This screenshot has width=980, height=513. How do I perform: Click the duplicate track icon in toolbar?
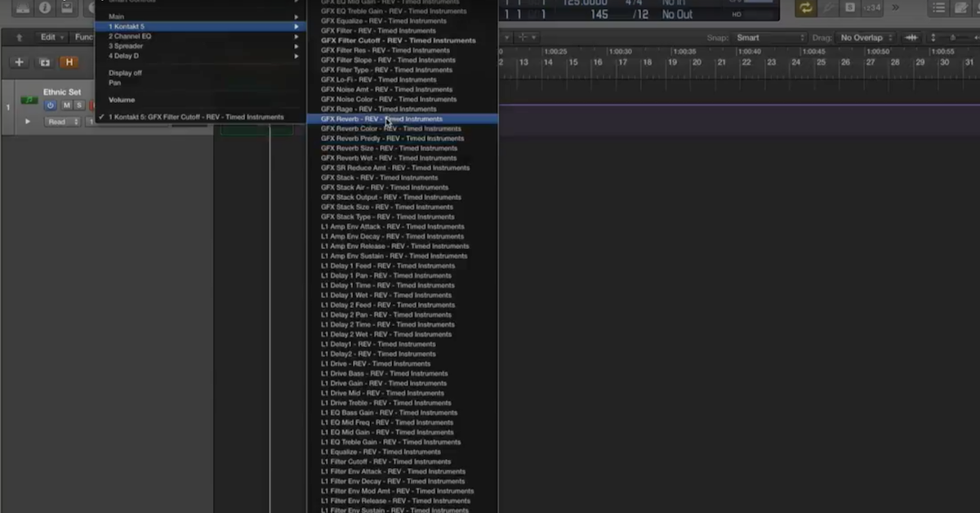tap(44, 62)
